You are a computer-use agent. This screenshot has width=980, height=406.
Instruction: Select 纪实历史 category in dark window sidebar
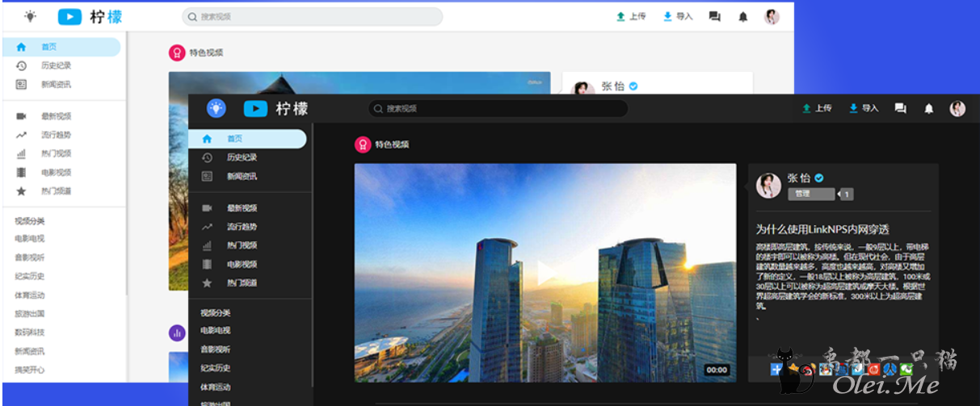(x=216, y=368)
